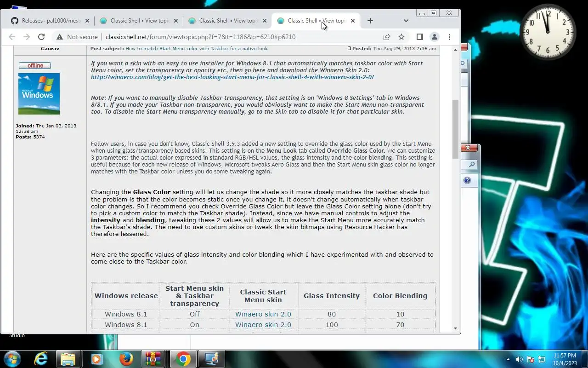Click the Classic Start Menu skin header

pos(263,296)
